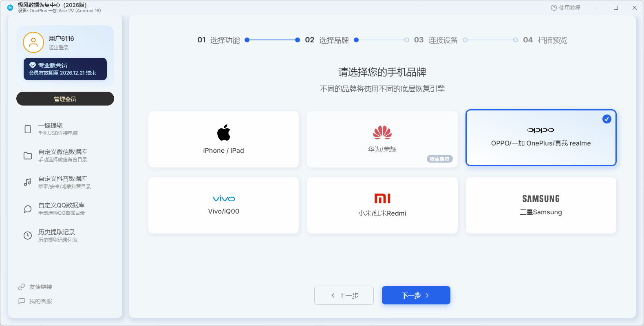Click the Huawei flower logo
Image resolution: width=644 pixels, height=326 pixels.
click(382, 132)
